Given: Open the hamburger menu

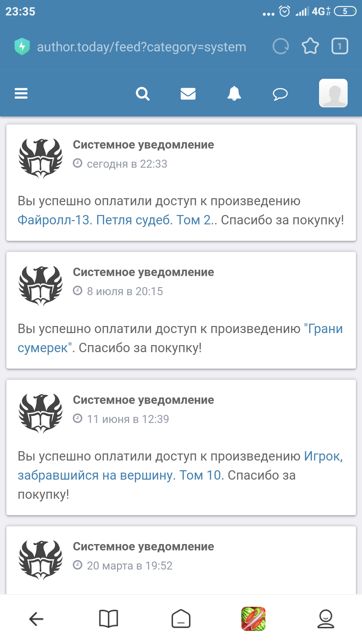Looking at the screenshot, I should coord(21,93).
